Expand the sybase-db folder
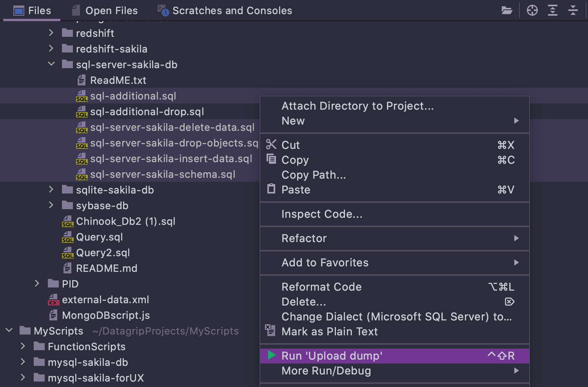Image resolution: width=588 pixels, height=387 pixels. click(51, 205)
